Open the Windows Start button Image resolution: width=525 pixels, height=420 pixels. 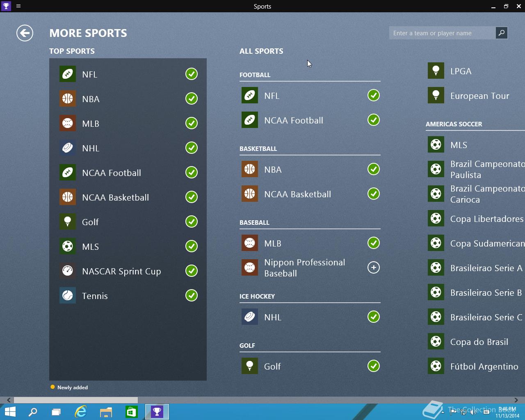point(10,412)
